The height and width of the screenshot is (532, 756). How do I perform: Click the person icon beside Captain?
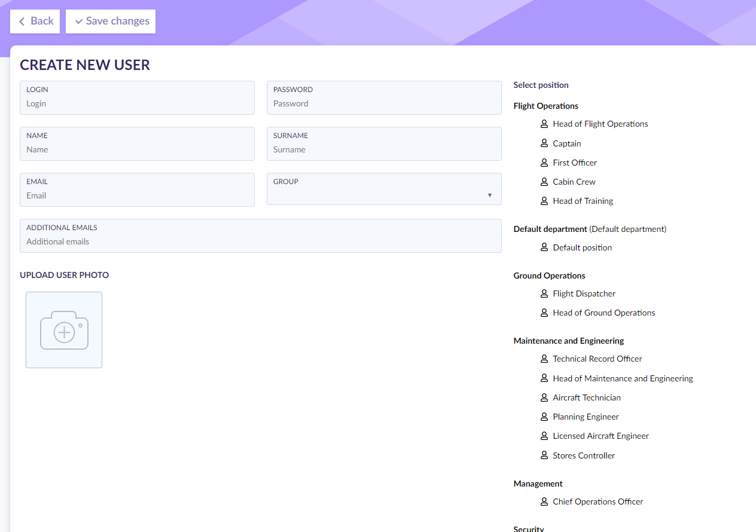tap(544, 143)
